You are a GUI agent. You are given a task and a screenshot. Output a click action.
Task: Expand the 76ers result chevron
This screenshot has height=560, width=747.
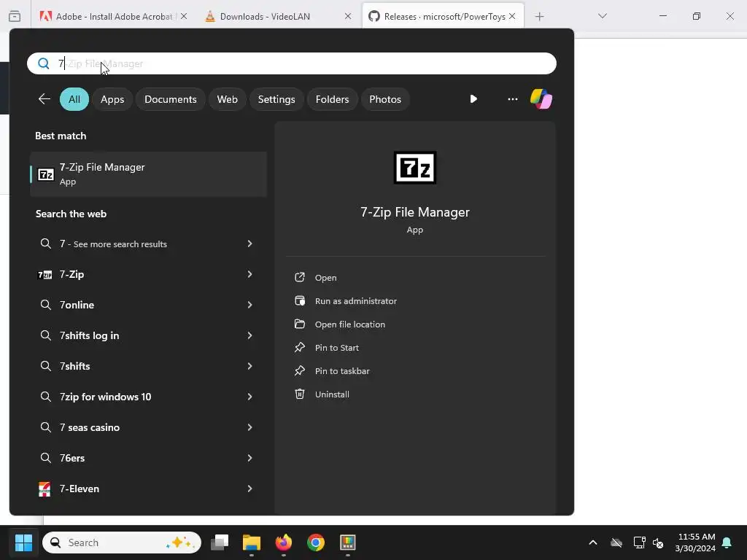point(249,458)
